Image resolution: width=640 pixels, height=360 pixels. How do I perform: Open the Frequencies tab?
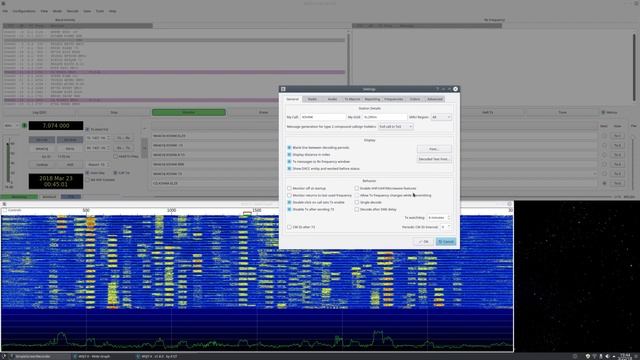pyautogui.click(x=393, y=99)
